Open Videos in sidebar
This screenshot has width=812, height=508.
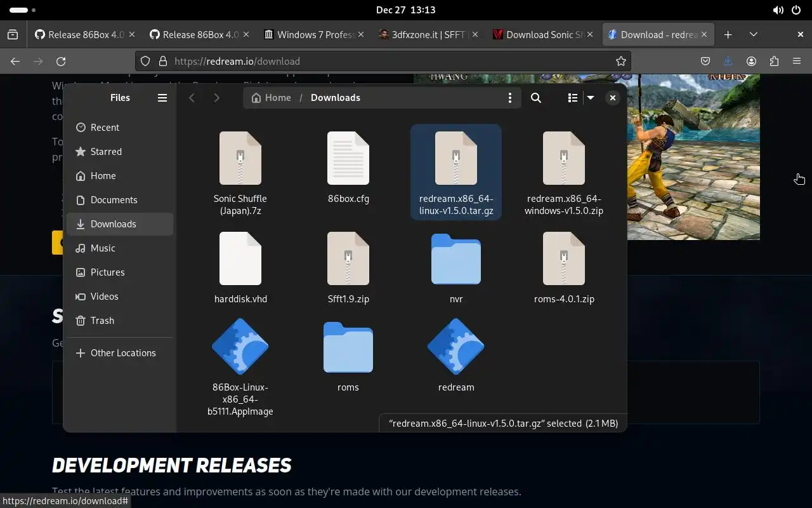(x=119, y=297)
